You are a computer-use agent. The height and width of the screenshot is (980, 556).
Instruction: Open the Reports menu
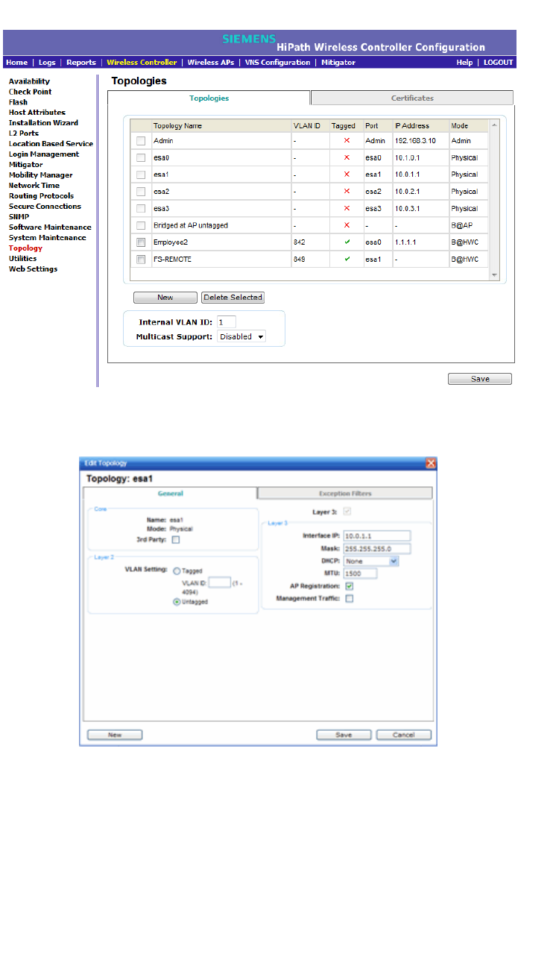[x=81, y=63]
